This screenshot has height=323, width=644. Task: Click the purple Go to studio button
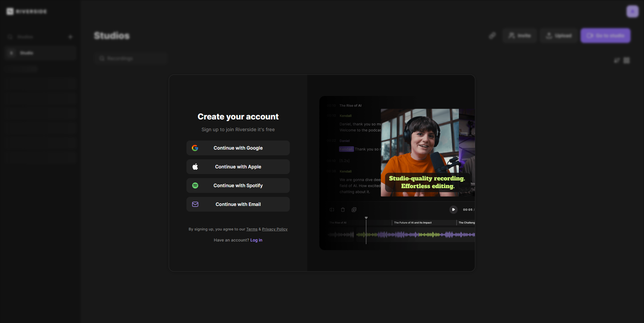click(x=606, y=36)
